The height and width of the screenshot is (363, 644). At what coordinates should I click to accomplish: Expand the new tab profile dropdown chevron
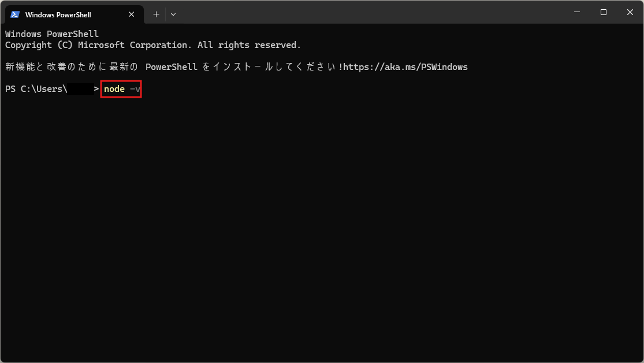[173, 14]
